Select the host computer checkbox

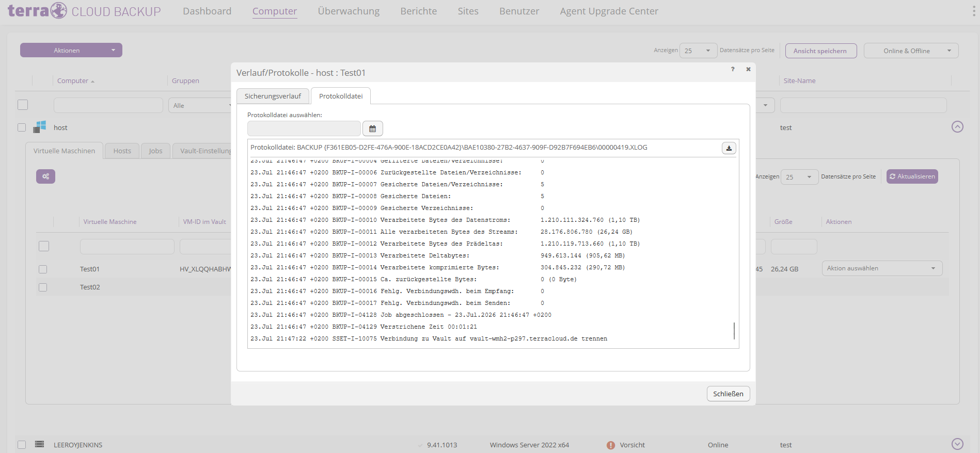coord(22,127)
